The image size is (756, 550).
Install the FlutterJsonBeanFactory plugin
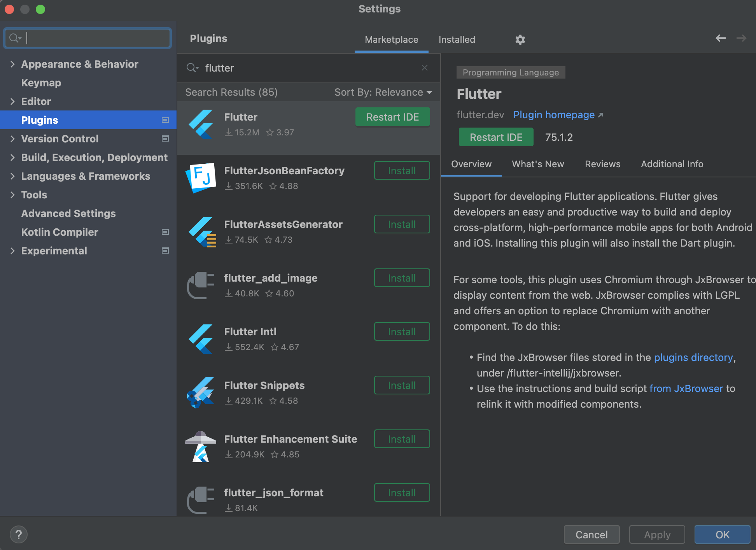402,171
